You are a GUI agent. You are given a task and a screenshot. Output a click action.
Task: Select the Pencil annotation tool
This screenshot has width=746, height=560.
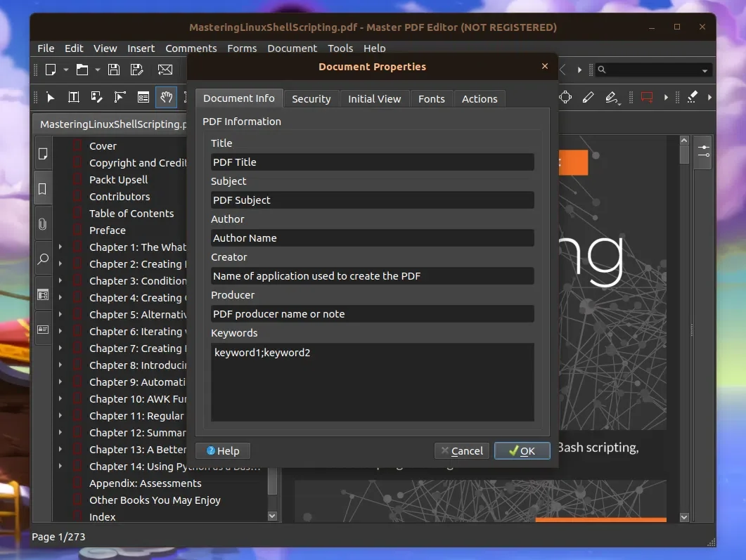tap(589, 98)
